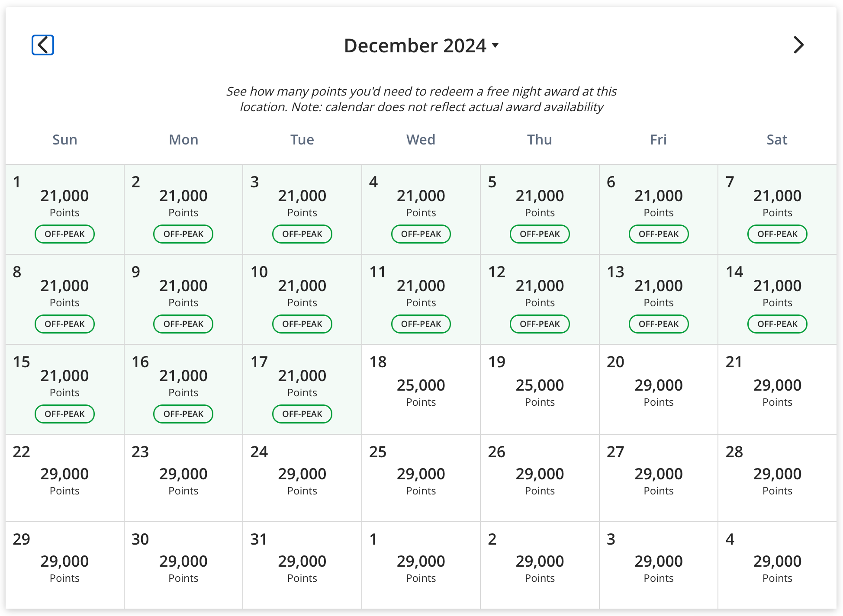Click the OFF-PEAK badge on December 7
The image size is (843, 616).
pyautogui.click(x=777, y=234)
